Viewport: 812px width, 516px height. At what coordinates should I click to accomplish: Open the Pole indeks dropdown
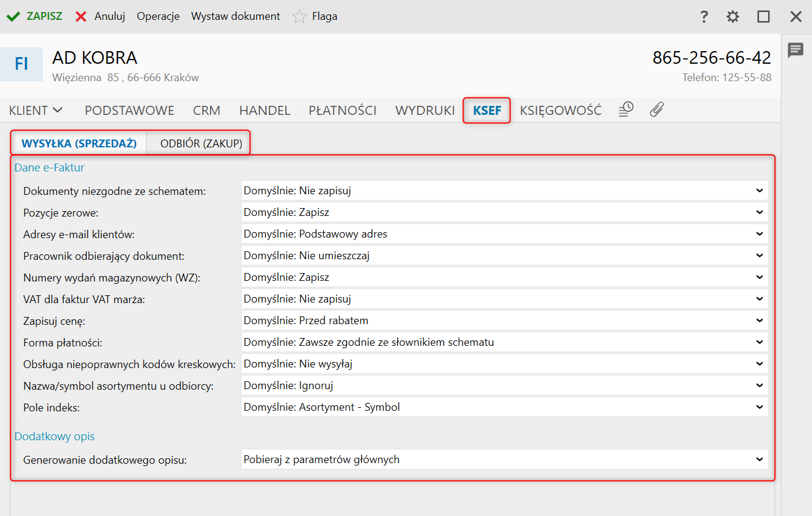[504, 407]
